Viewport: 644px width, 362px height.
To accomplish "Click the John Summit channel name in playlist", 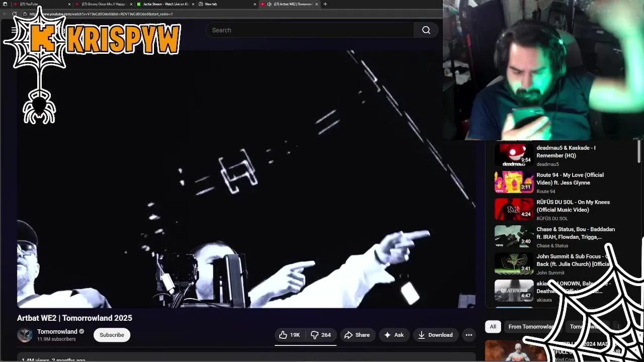I will [x=550, y=273].
